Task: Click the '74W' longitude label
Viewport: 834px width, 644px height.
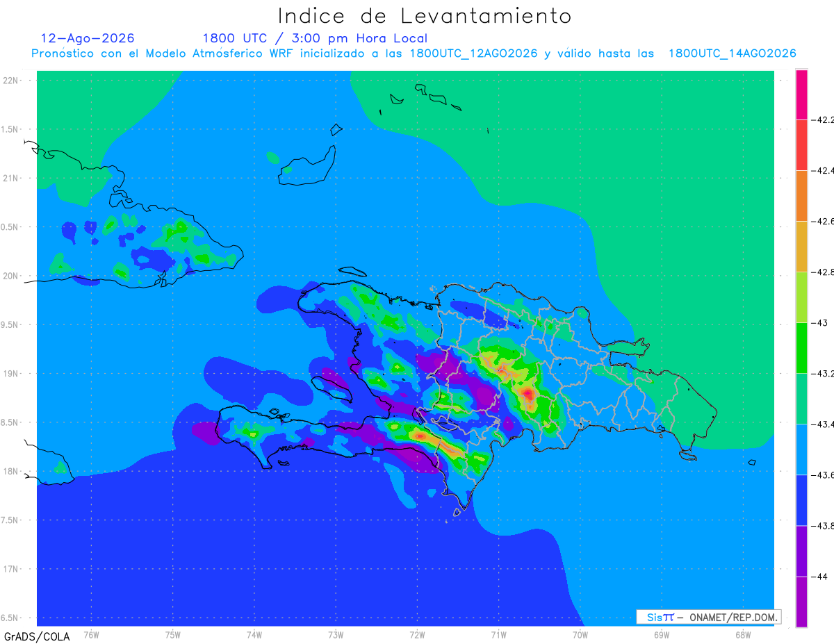Action: (x=254, y=634)
